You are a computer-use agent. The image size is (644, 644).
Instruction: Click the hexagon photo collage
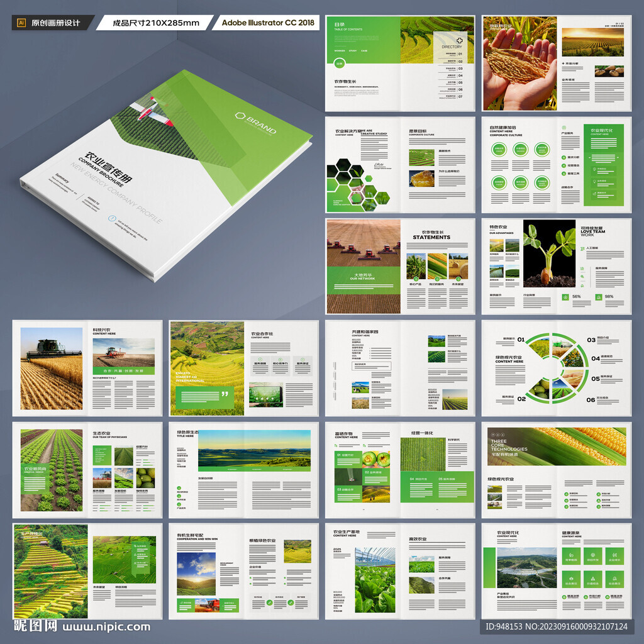click(357, 184)
